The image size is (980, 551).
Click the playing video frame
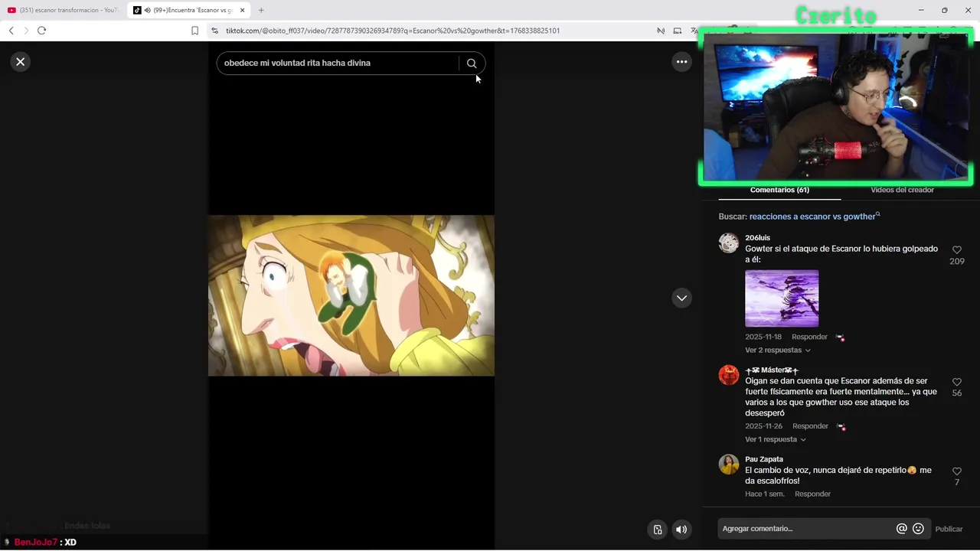tap(351, 295)
